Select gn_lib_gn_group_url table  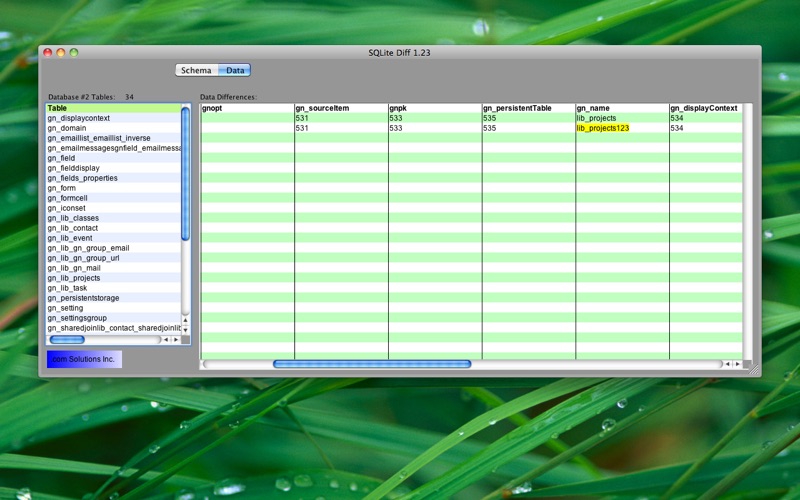pos(114,258)
